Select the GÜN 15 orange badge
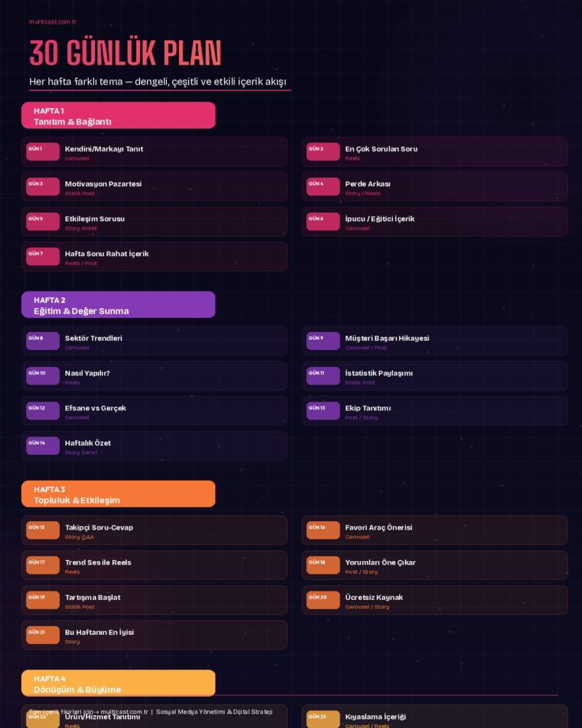The width and height of the screenshot is (582, 728). point(43,530)
